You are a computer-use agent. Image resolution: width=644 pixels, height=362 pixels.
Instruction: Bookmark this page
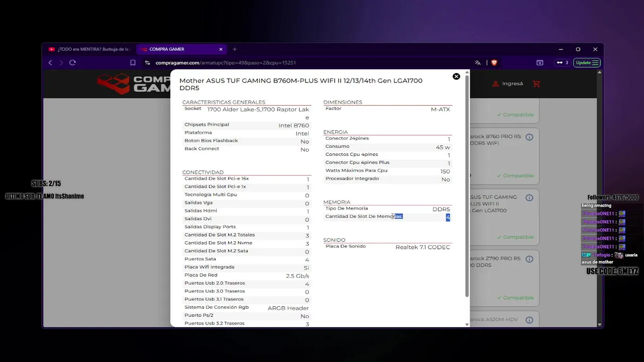pos(133,63)
